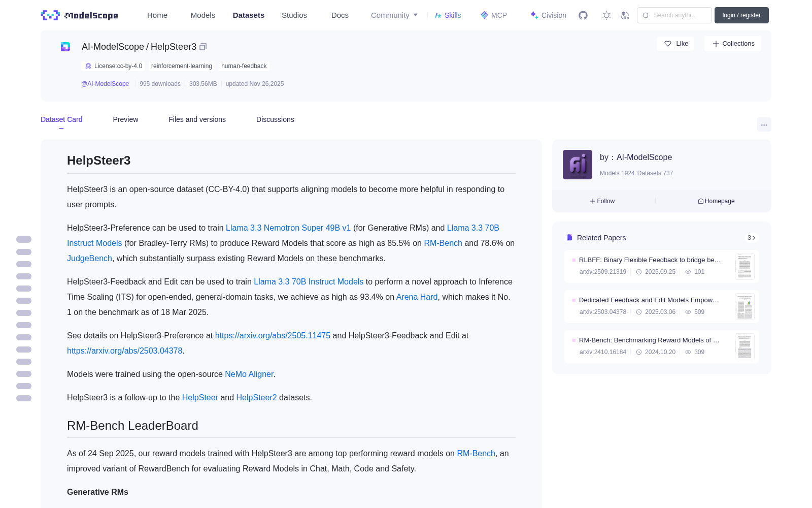Viewport: 812px width, 508px height.
Task: Open Docs section
Action: [x=340, y=15]
